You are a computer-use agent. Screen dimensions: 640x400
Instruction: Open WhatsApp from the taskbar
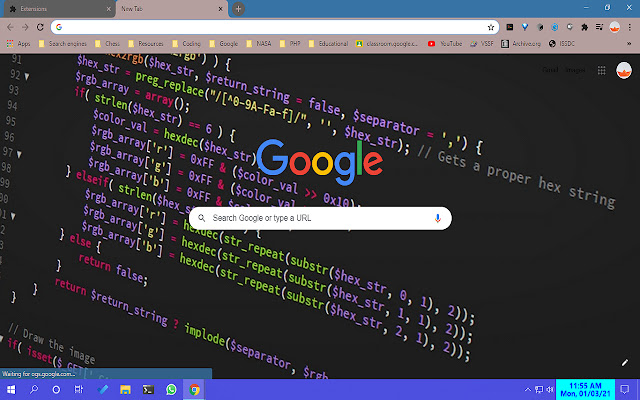(x=171, y=389)
